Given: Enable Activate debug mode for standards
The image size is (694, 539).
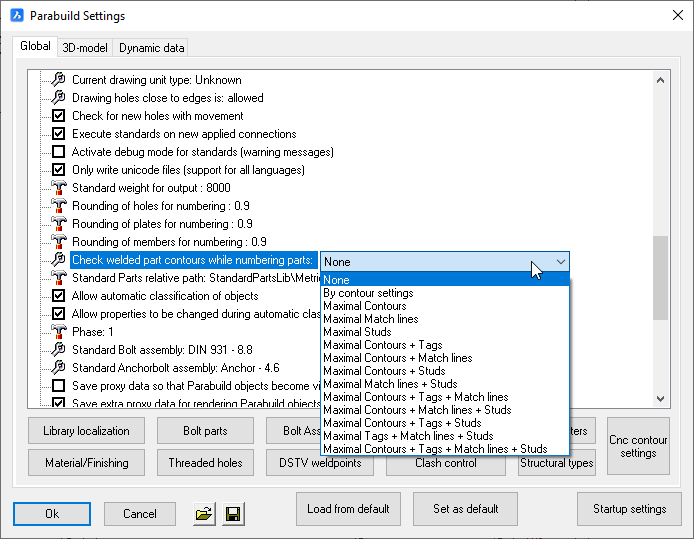Looking at the screenshot, I should (x=59, y=152).
